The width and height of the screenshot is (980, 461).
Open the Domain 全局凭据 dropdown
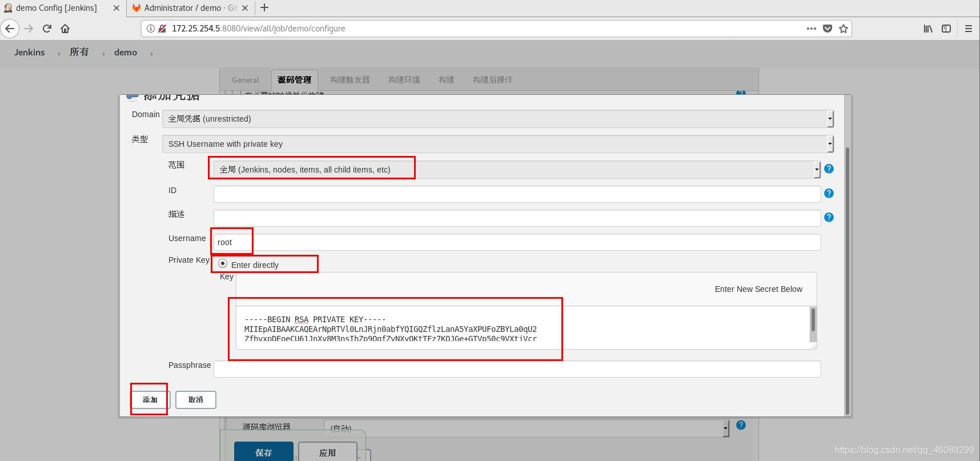coord(497,119)
